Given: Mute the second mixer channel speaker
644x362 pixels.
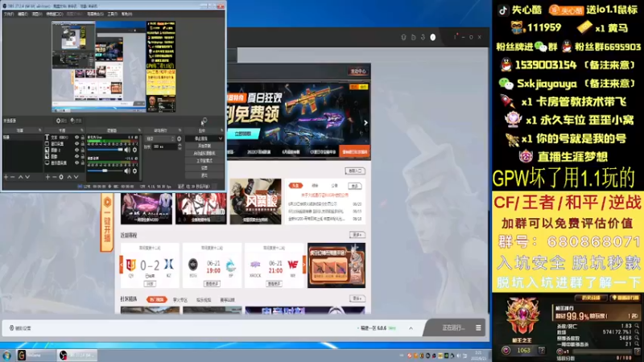Looking at the screenshot, I should point(127,171).
